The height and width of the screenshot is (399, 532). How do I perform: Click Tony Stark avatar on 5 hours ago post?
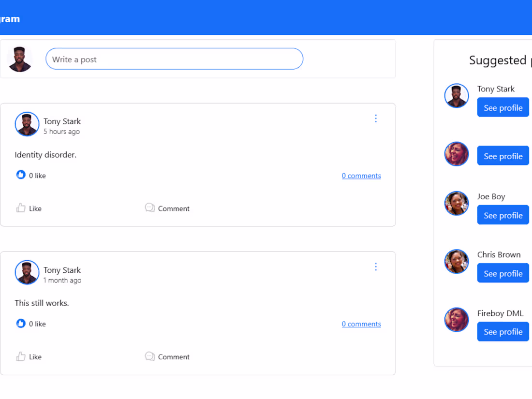click(27, 124)
